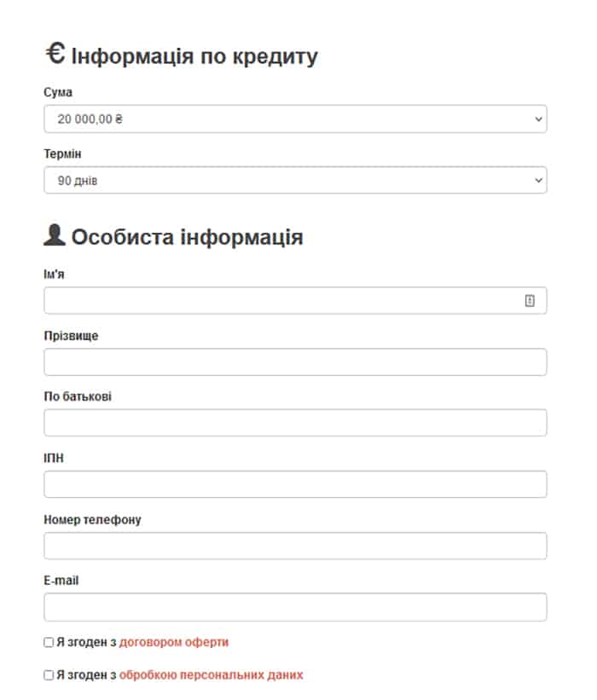The image size is (597, 700).
Task: Follow the обробкою персональних даних link
Action: [x=211, y=675]
